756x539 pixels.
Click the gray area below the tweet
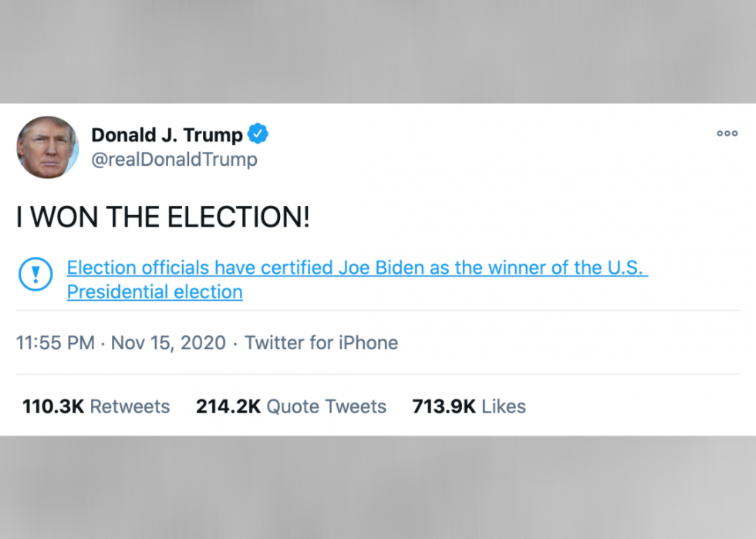coord(378,487)
